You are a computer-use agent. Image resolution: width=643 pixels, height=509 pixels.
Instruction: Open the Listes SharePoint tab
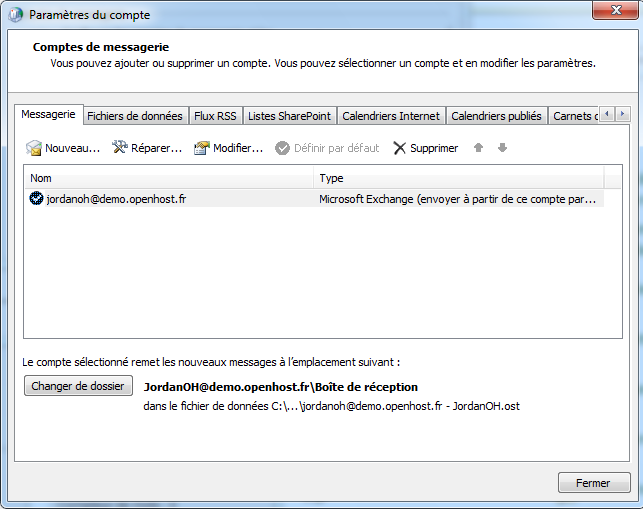(x=289, y=116)
